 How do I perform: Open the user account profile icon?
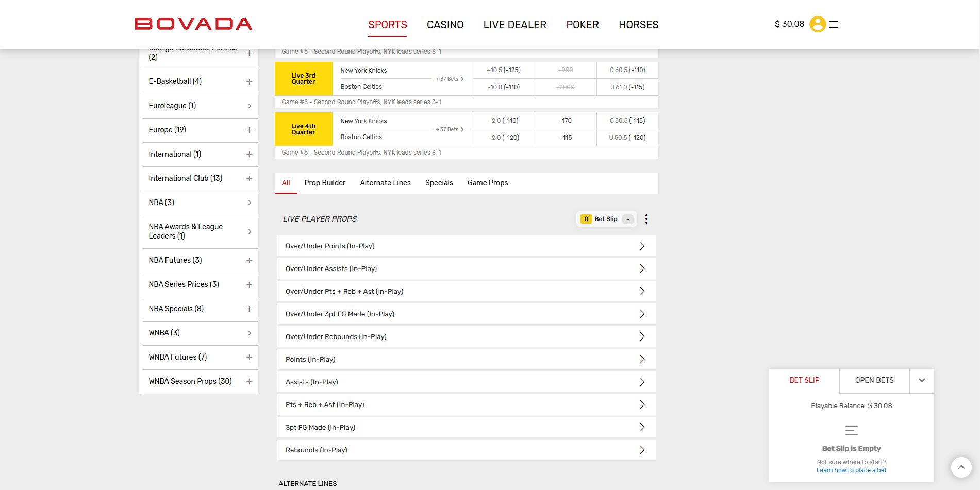click(817, 24)
